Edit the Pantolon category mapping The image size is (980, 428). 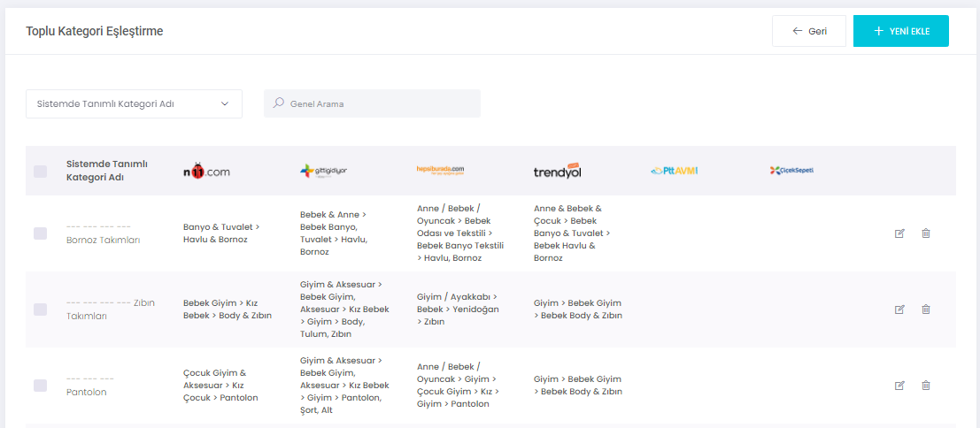tap(899, 386)
